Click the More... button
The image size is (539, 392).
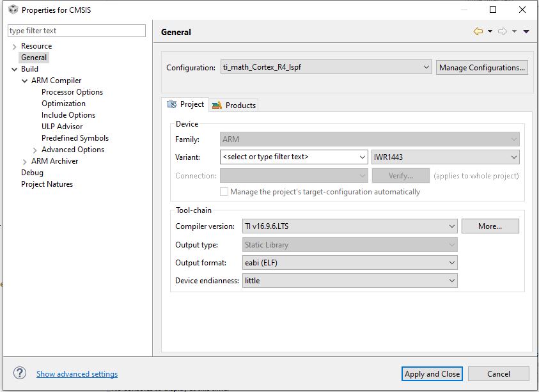click(x=490, y=226)
